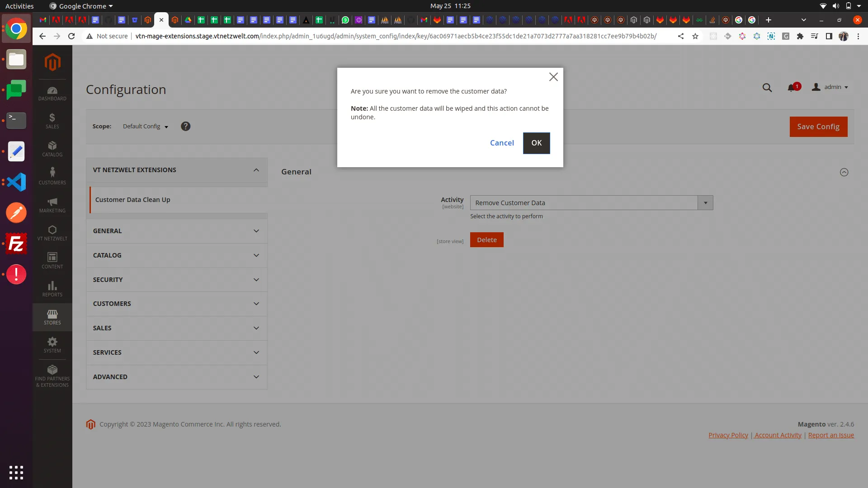Click the scope help question icon
Viewport: 868px width, 488px height.
[185, 127]
